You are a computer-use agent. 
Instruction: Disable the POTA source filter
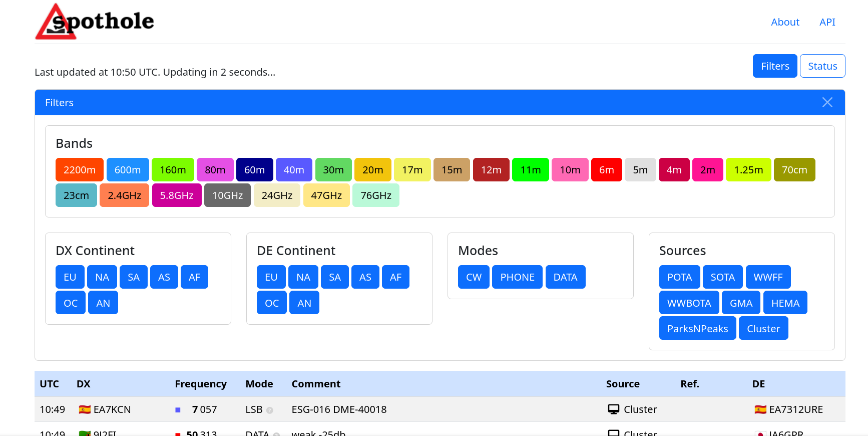point(679,277)
